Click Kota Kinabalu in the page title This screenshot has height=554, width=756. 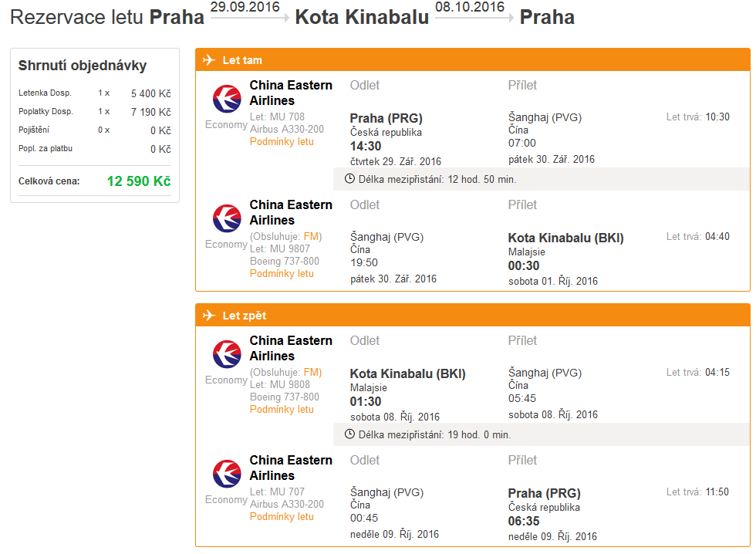point(362,17)
